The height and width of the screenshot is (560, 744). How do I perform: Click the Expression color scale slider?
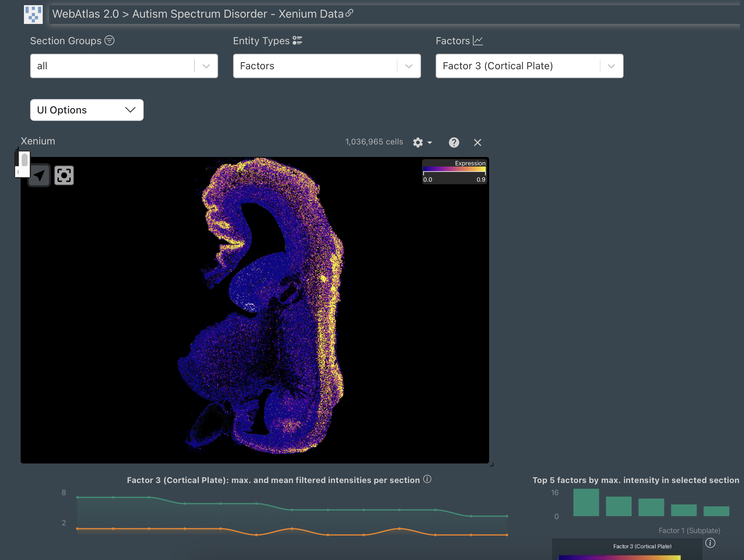[x=454, y=169]
